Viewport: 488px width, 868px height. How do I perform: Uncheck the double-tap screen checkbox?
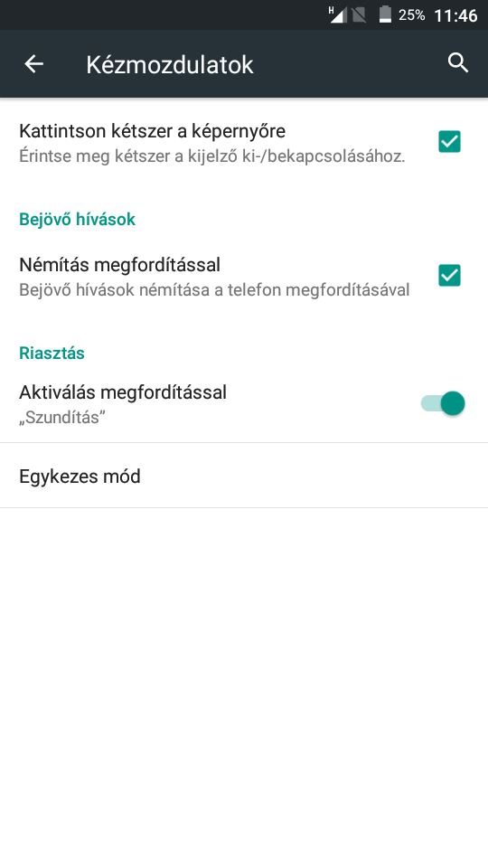tap(449, 142)
